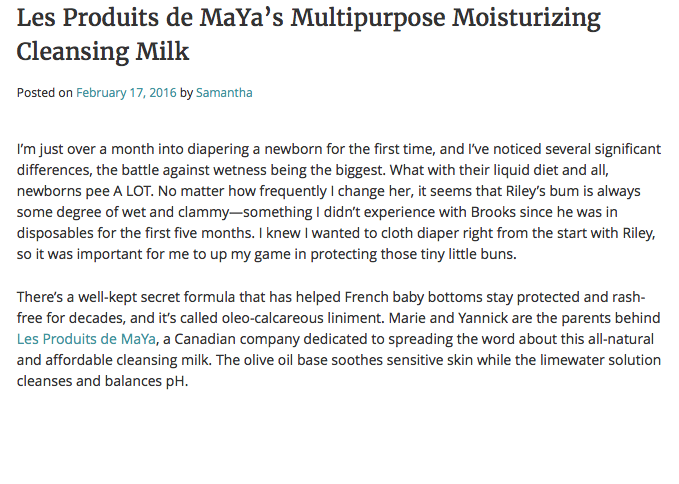Click the word 'by' before the author name

pyautogui.click(x=186, y=93)
